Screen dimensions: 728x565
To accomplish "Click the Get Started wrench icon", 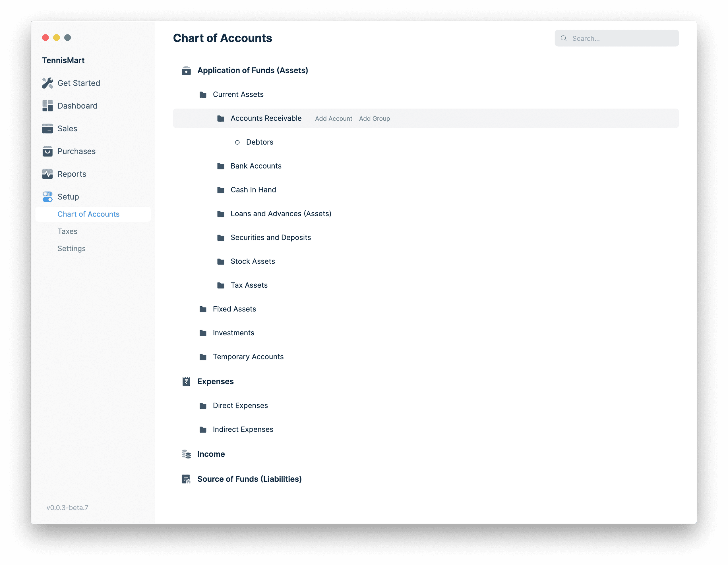I will click(x=47, y=83).
